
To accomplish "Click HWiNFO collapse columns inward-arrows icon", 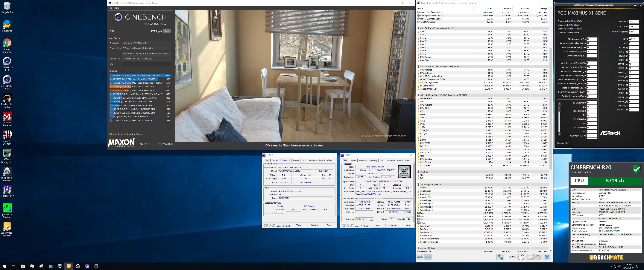I will pos(428,257).
